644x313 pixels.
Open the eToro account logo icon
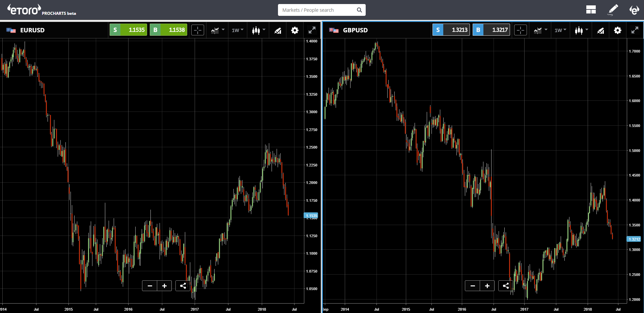point(634,10)
